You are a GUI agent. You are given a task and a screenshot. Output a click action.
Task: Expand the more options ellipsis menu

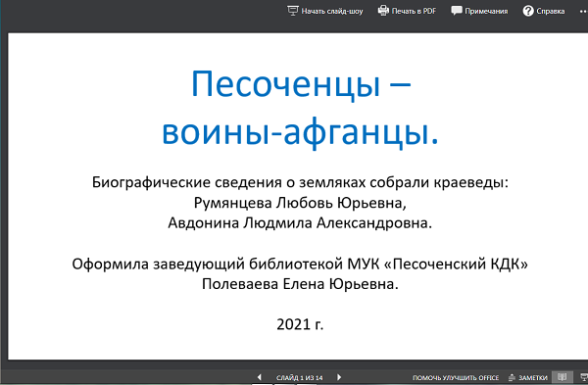(583, 11)
